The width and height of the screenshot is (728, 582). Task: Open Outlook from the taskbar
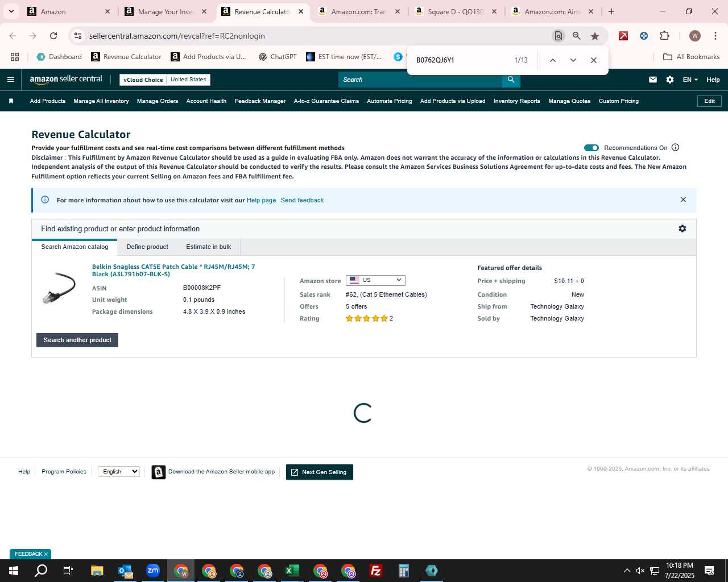(125, 571)
